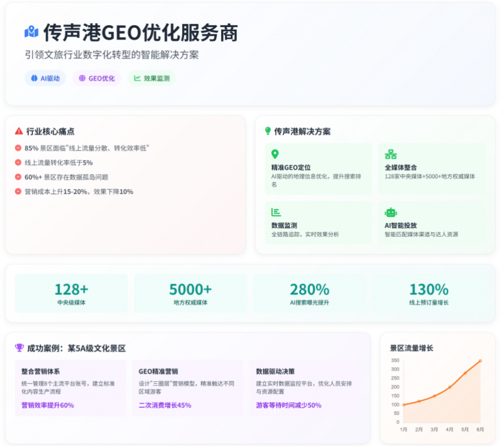Click the red minus icon beside 85% 景区
Screen dimensions: 504x446
coord(18,148)
